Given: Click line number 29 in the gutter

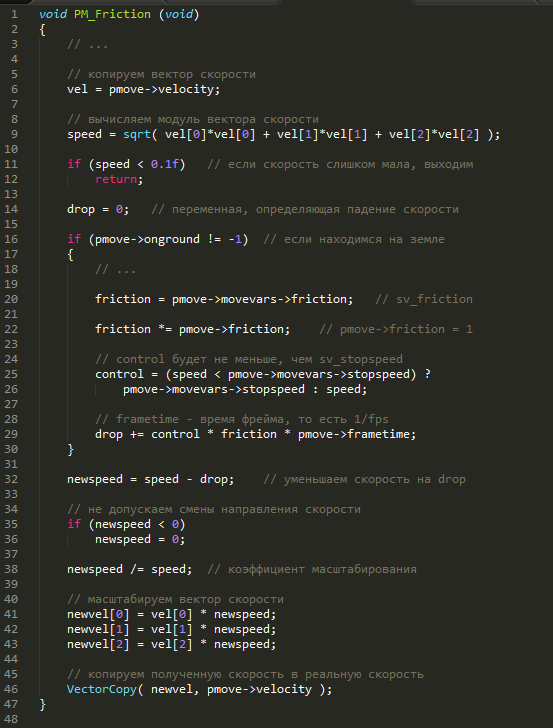Looking at the screenshot, I should coord(11,434).
